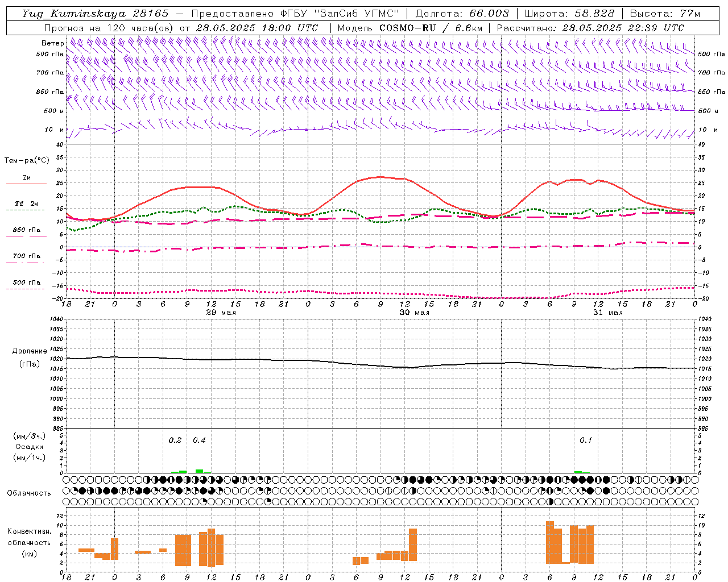Click the Осадки panel label

coord(30,447)
